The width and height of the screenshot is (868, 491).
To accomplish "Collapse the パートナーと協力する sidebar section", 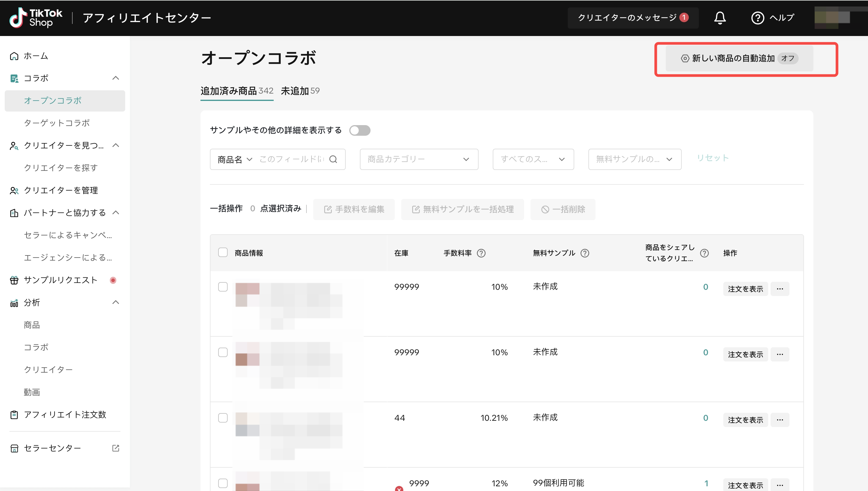I will coord(116,212).
